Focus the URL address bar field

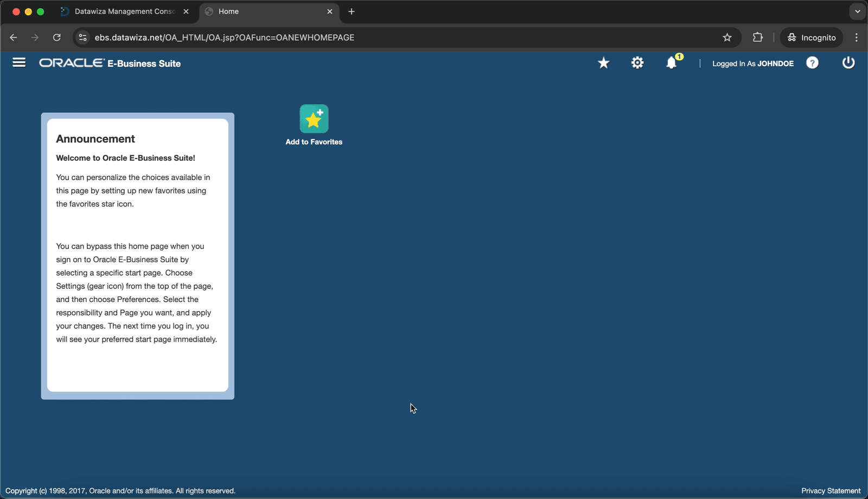click(403, 37)
